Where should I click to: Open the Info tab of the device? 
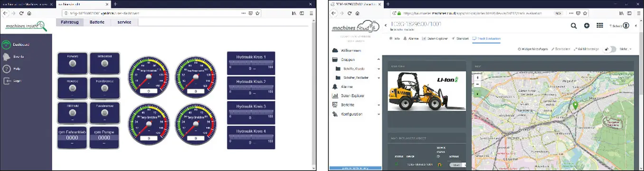click(395, 38)
